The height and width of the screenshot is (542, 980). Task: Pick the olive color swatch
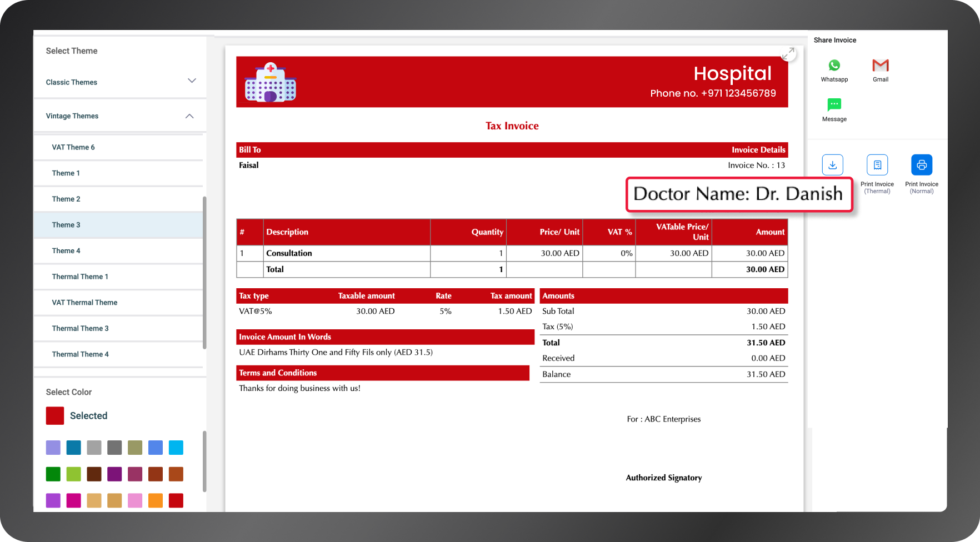(135, 448)
